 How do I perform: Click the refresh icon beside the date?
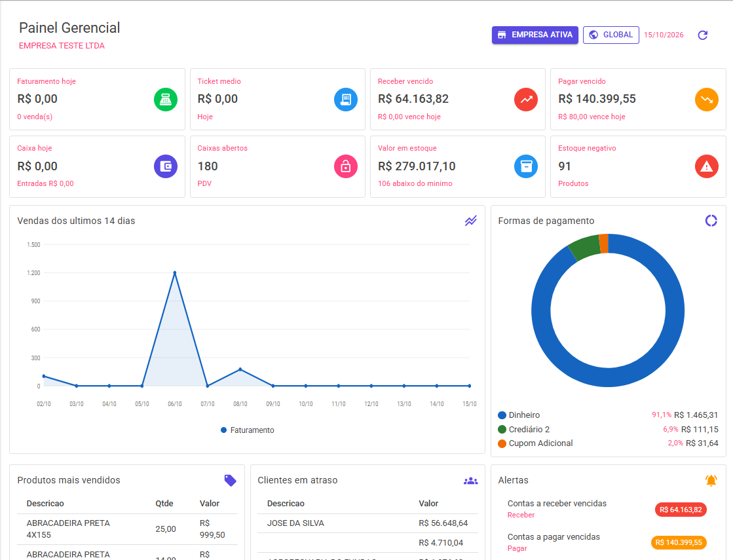tap(702, 35)
